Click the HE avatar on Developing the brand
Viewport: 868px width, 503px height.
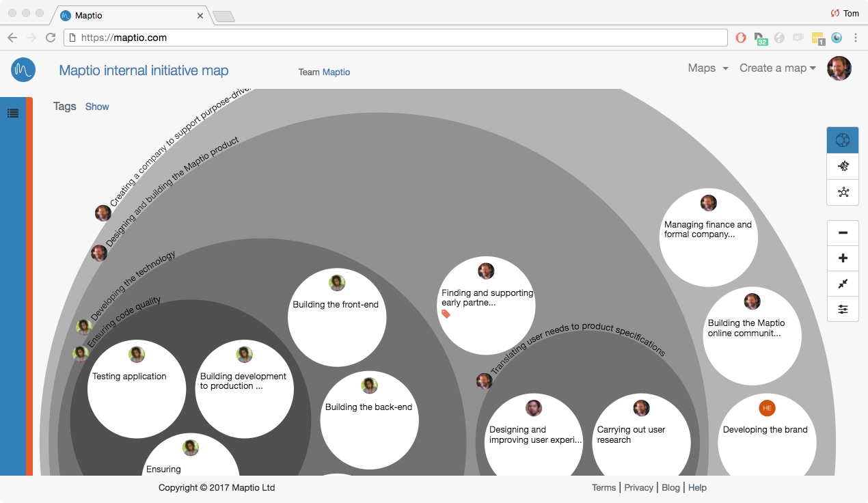coord(767,408)
